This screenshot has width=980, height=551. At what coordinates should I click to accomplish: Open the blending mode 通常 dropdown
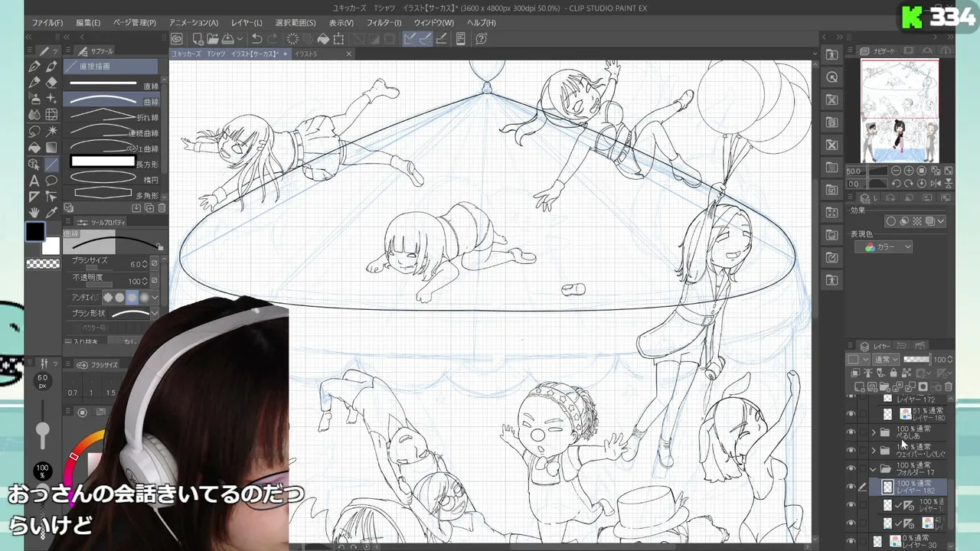(886, 360)
